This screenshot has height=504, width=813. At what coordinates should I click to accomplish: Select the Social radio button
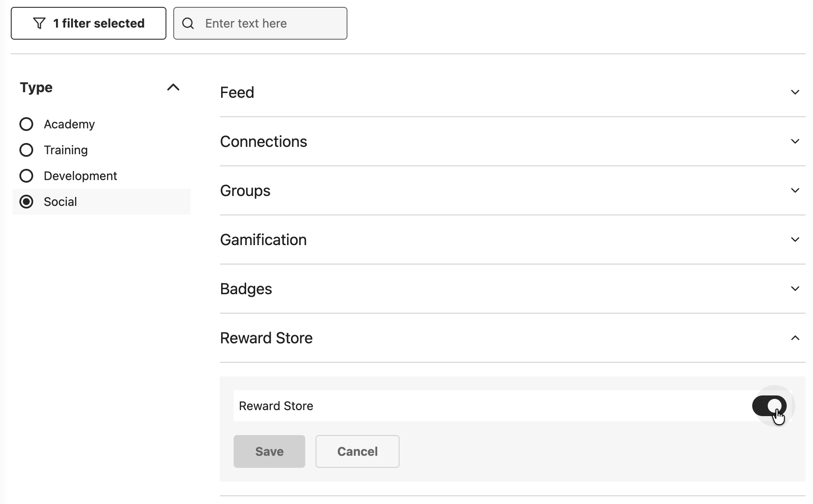[x=26, y=202]
